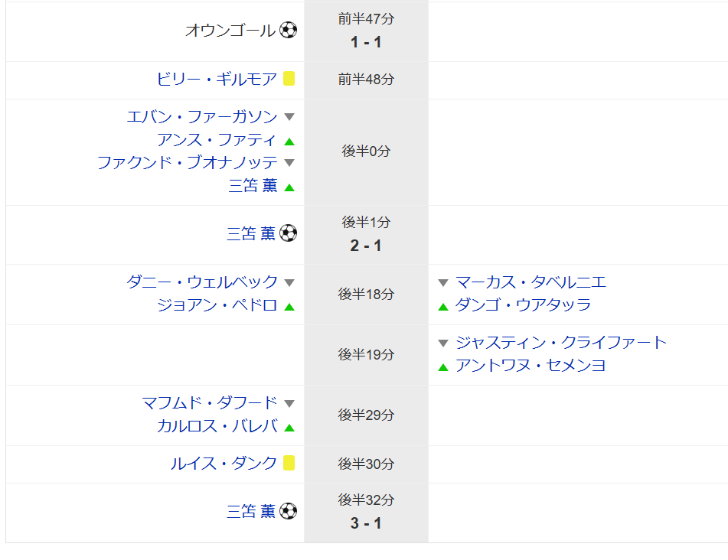Viewport: 728px width, 560px height.
Task: Click the green up arrow beside ダンゴ・ウアタッラ
Action: click(x=443, y=307)
